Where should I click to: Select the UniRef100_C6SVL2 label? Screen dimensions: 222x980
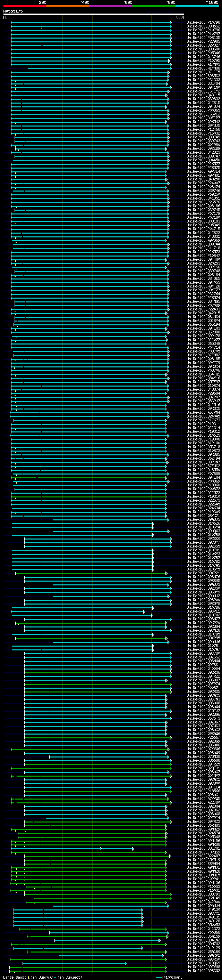coord(203,114)
